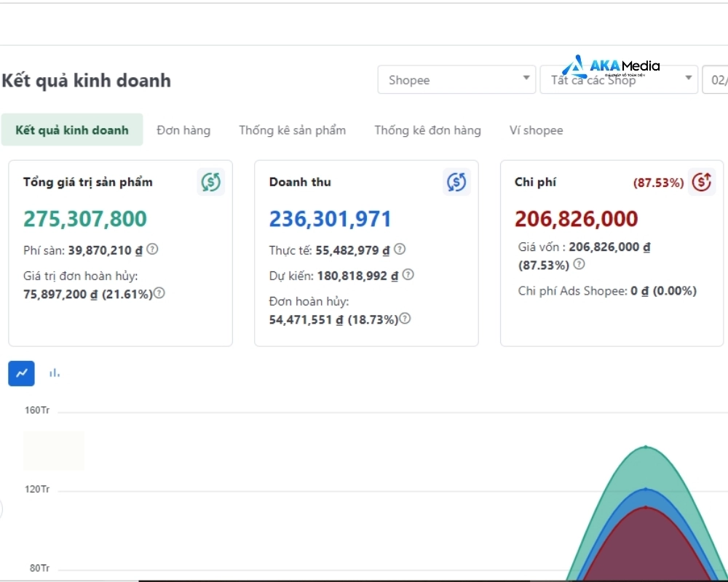Click help icon beside Giá trị đơn hoàn hủy
Image resolution: width=728 pixels, height=582 pixels.
coord(159,293)
